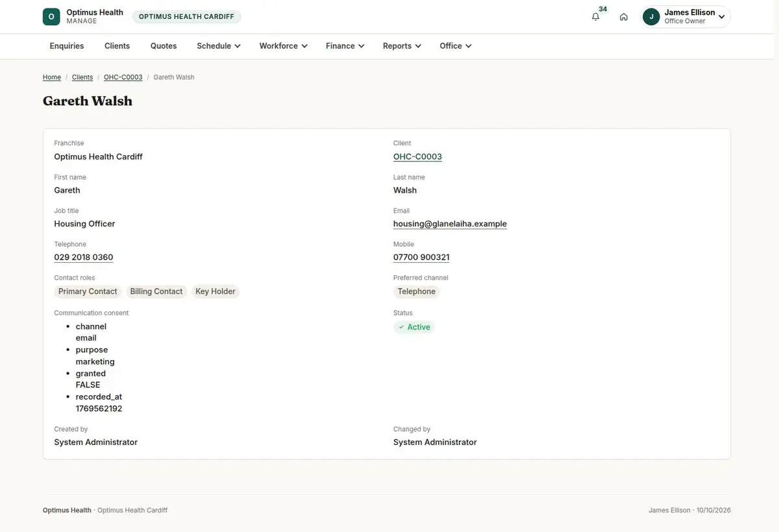Click the mobile number 07700 900321
This screenshot has width=779, height=532.
pos(421,258)
